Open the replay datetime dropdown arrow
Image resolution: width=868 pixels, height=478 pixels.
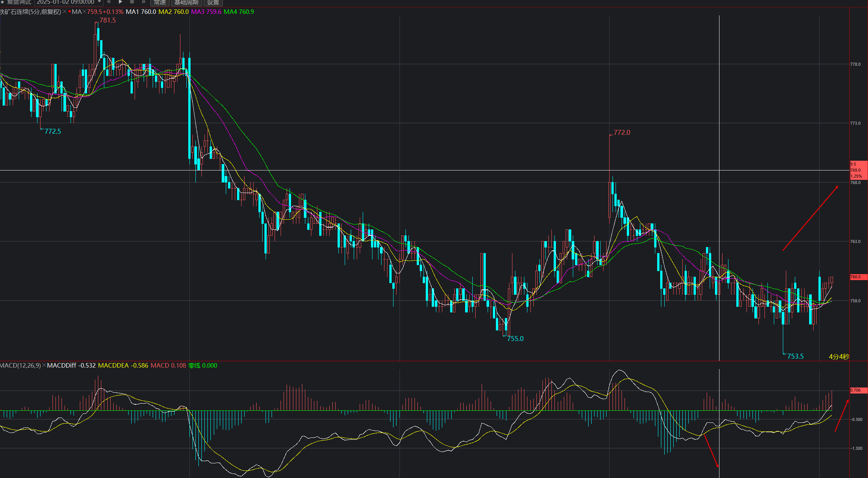point(99,2)
